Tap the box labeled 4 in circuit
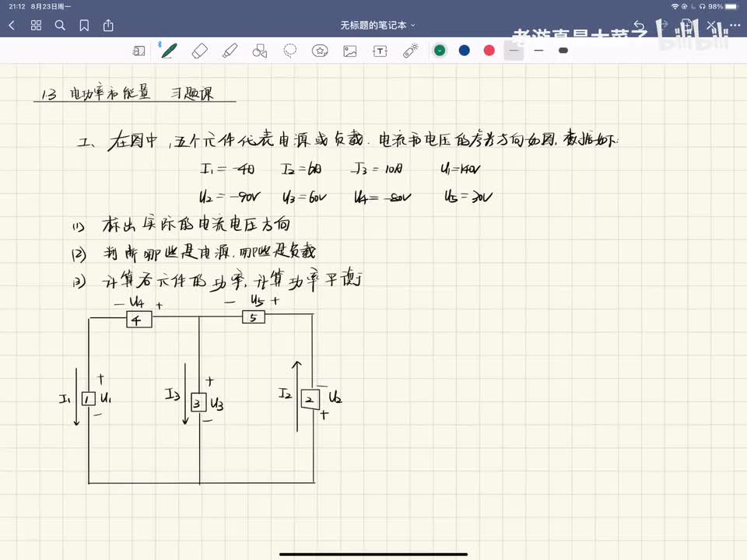 pos(139,320)
